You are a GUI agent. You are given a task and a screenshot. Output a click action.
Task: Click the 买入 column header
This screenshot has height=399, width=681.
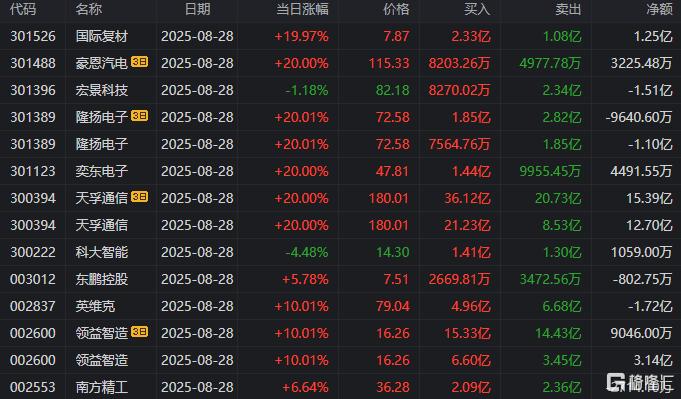click(x=477, y=9)
